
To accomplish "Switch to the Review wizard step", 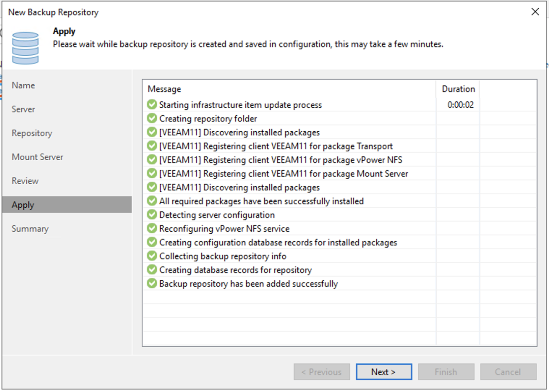I will point(25,181).
